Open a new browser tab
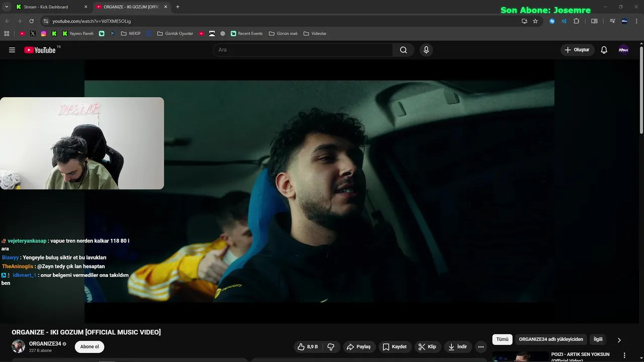This screenshot has height=362, width=644. click(178, 7)
